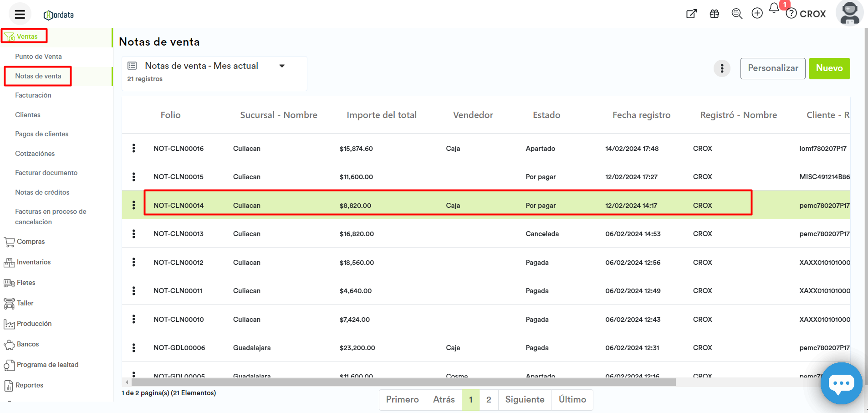
Task: Open row options for NOT-CLN00016
Action: tap(133, 148)
